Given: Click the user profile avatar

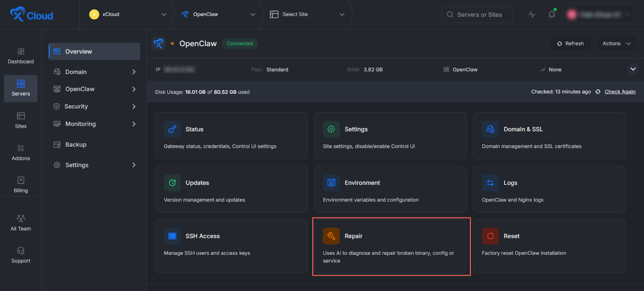Looking at the screenshot, I should click(x=572, y=14).
